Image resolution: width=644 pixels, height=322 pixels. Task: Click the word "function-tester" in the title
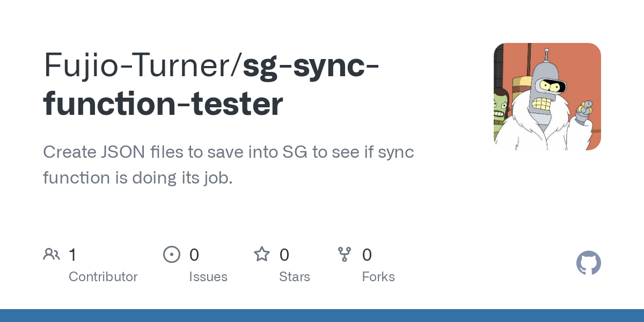point(163,104)
